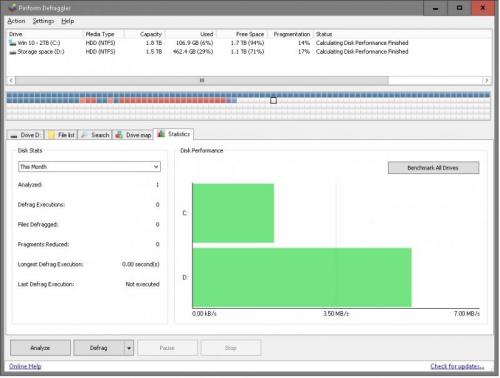Sort by the Status column header
This screenshot has height=378, width=500.
pos(403,34)
